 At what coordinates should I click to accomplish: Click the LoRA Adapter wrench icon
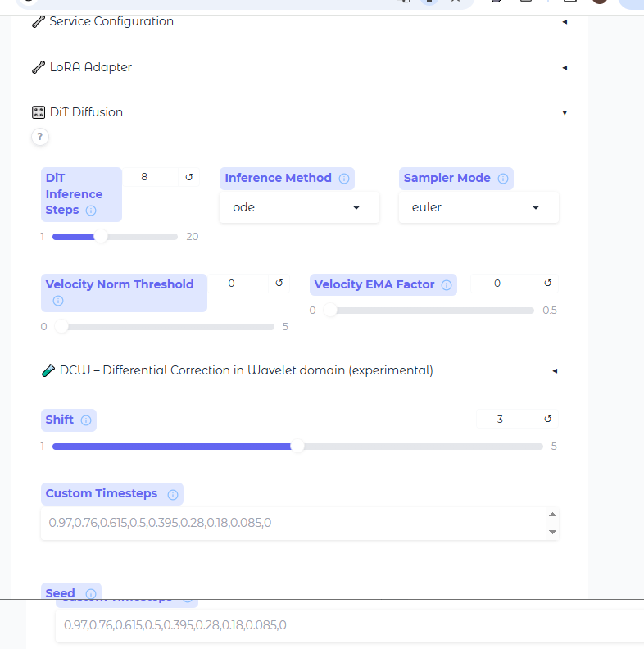pos(38,67)
